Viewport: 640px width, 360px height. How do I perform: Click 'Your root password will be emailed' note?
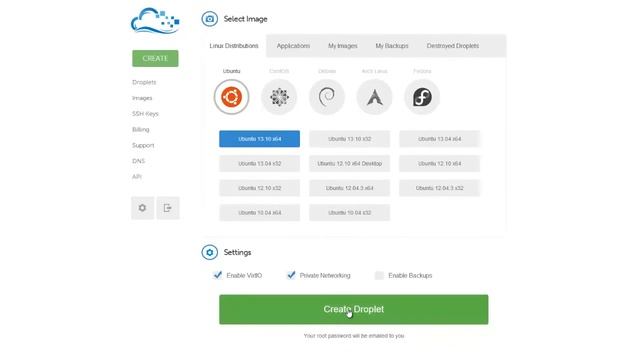point(354,336)
